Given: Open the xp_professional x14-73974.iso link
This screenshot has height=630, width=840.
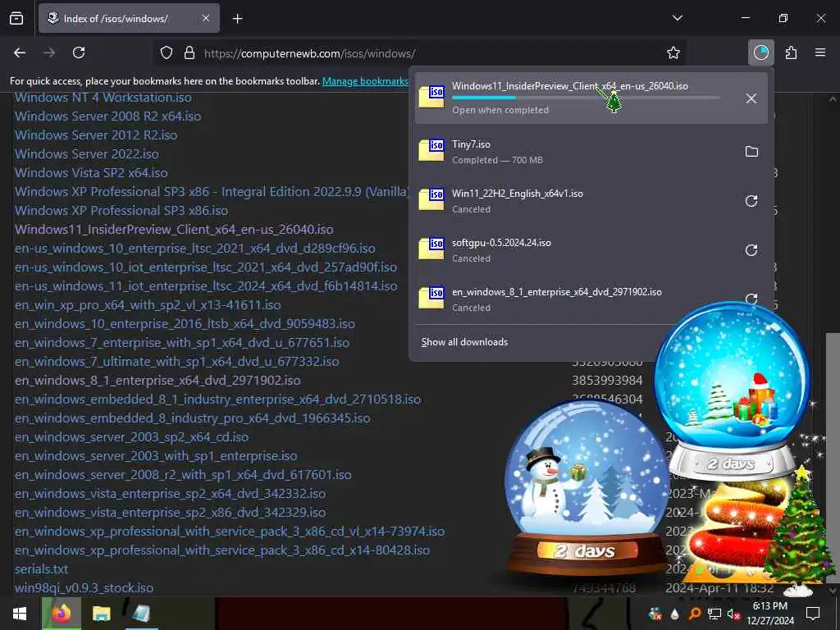Looking at the screenshot, I should click(x=230, y=532).
